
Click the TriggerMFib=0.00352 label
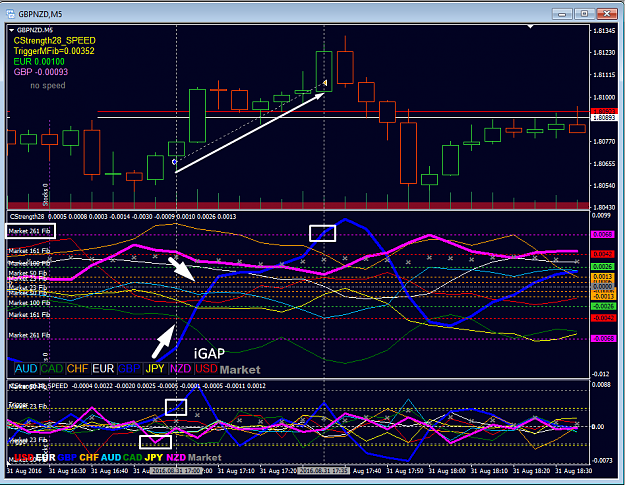click(x=54, y=51)
